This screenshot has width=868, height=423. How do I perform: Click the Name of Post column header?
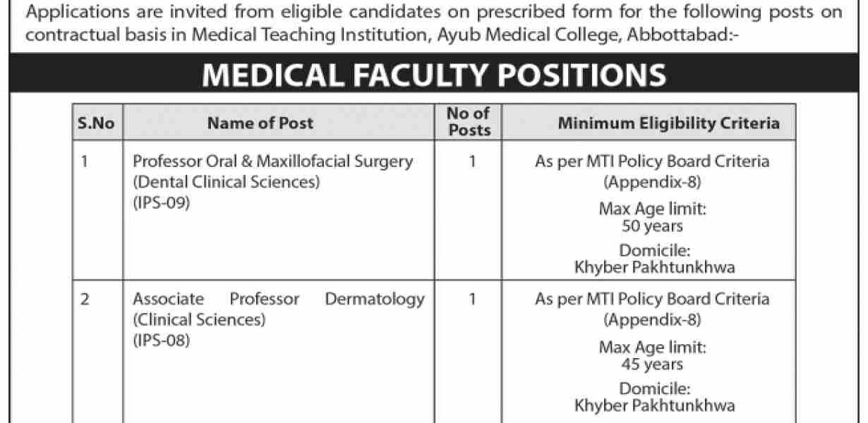pos(260,123)
